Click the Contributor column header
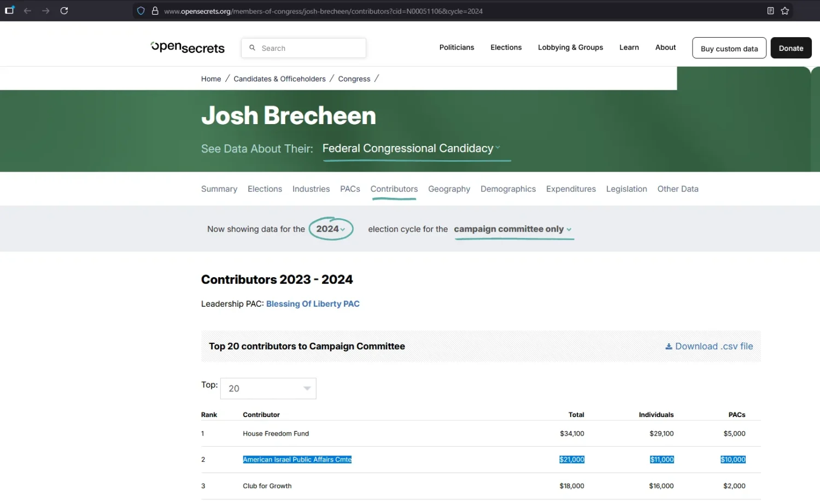This screenshot has height=504, width=820. pyautogui.click(x=261, y=415)
